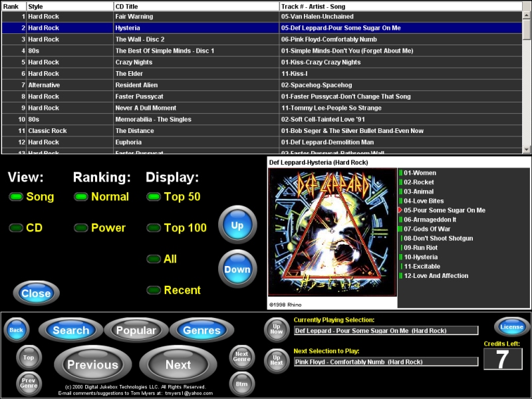Choose Normal ranking mode
The height and width of the screenshot is (399, 532).
click(102, 197)
